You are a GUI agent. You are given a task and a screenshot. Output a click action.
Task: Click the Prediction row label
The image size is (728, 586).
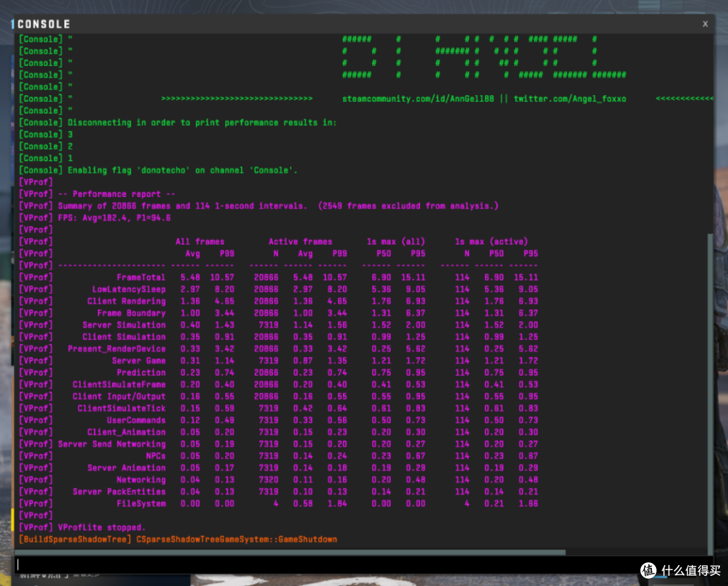pyautogui.click(x=141, y=372)
